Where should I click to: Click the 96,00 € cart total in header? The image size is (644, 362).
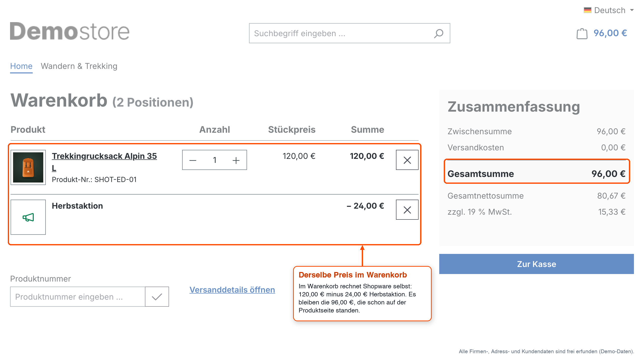tap(610, 33)
